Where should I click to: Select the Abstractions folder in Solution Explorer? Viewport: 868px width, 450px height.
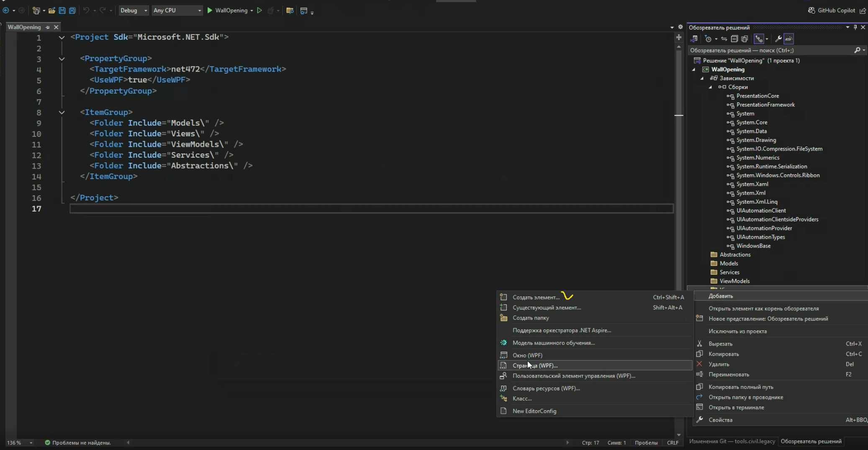(x=735, y=255)
